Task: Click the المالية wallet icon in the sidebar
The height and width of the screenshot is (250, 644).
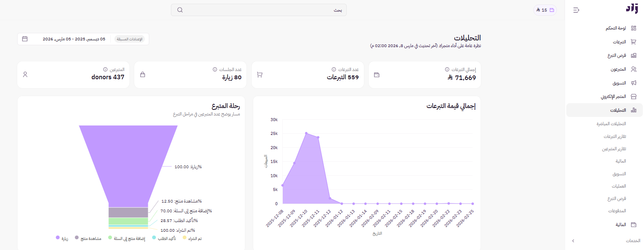Action: pyautogui.click(x=634, y=225)
